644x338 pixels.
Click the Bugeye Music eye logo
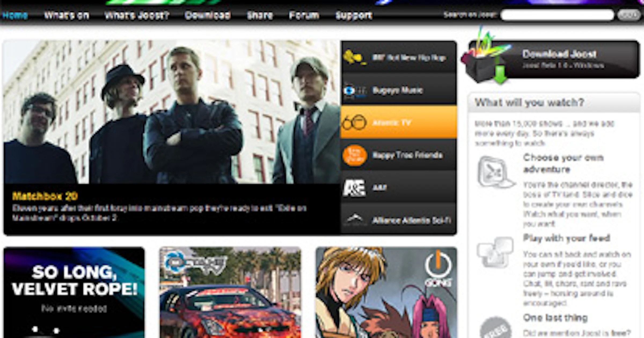pos(355,91)
